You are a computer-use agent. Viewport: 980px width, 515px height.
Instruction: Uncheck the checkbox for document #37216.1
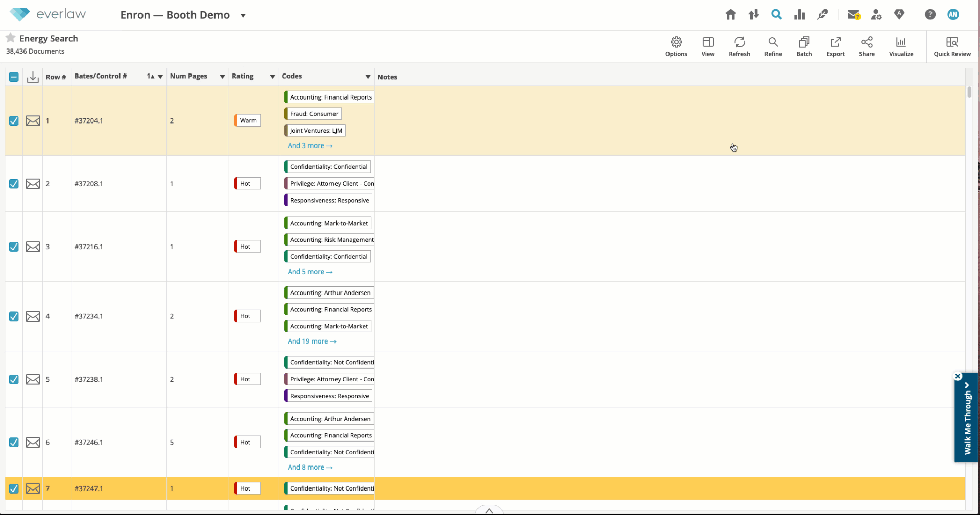[x=14, y=247]
